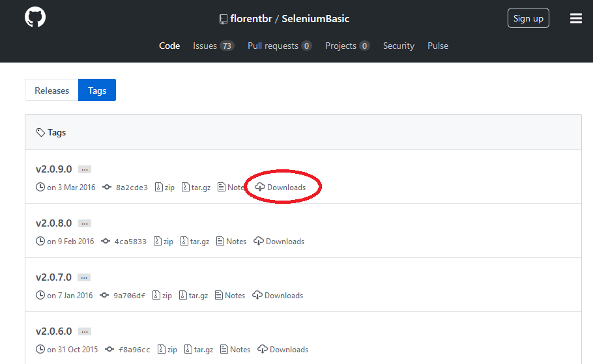Open the v2.0.7.0 tag link

click(53, 277)
